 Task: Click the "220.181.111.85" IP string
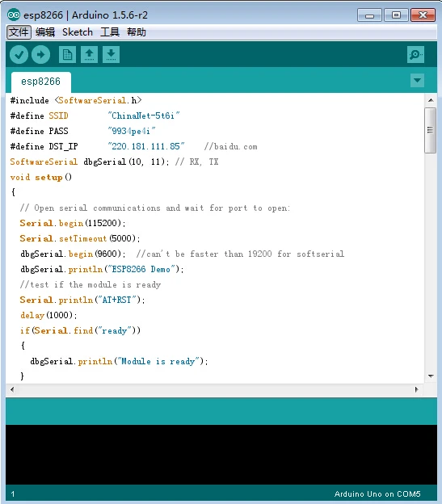pyautogui.click(x=146, y=146)
